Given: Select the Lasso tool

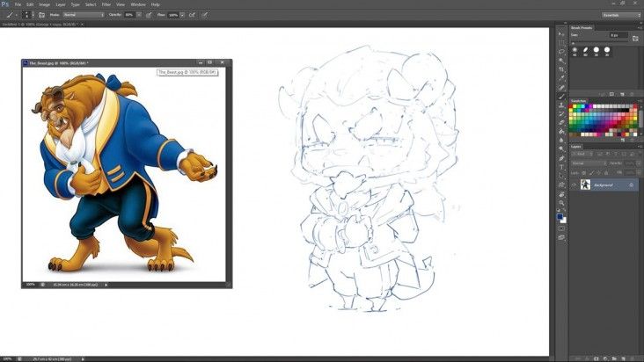Looking at the screenshot, I should pos(561,51).
